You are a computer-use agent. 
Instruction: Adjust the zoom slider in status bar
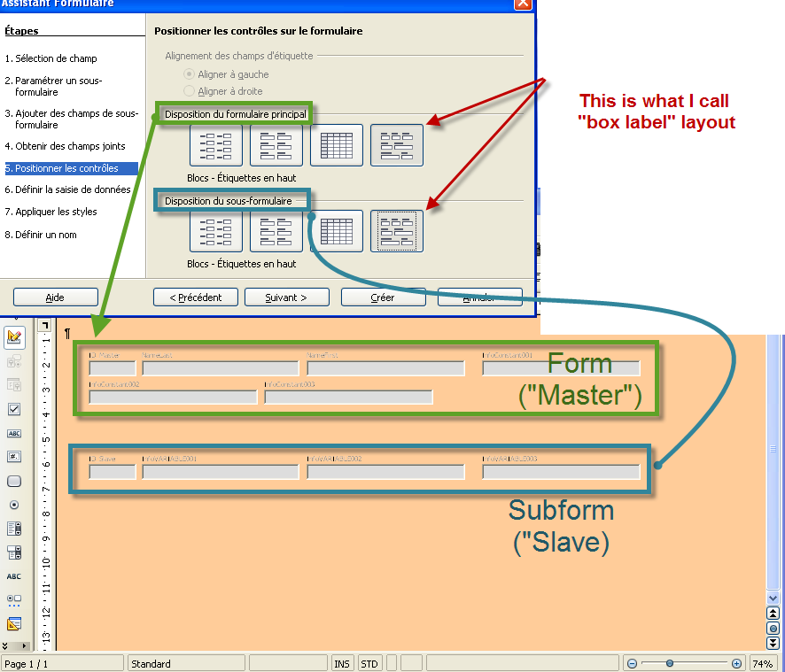(670, 663)
